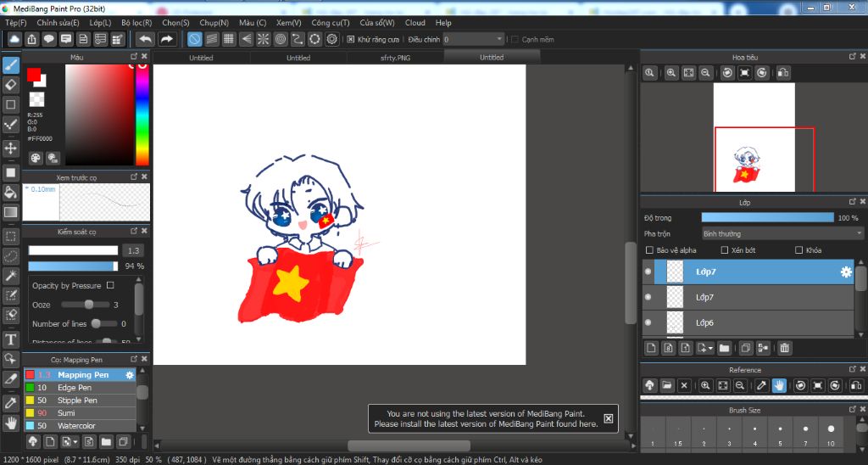
Task: Dismiss the MediaBang update notification
Action: click(x=609, y=418)
